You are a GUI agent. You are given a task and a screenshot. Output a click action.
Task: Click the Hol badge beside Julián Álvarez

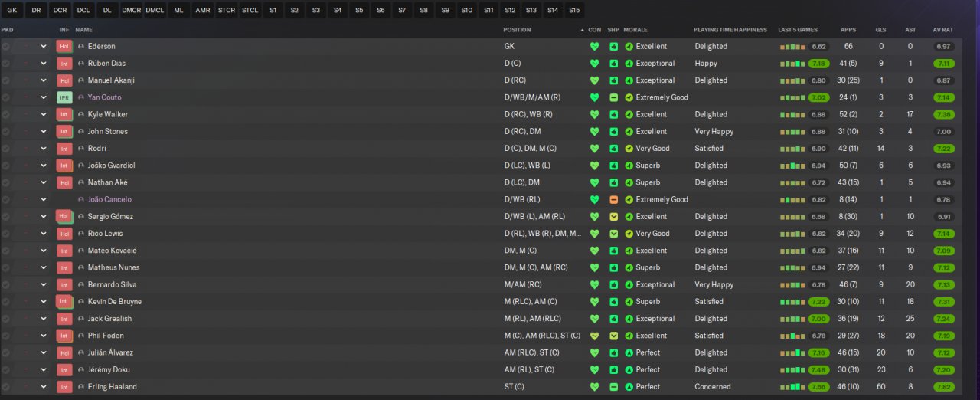[64, 352]
